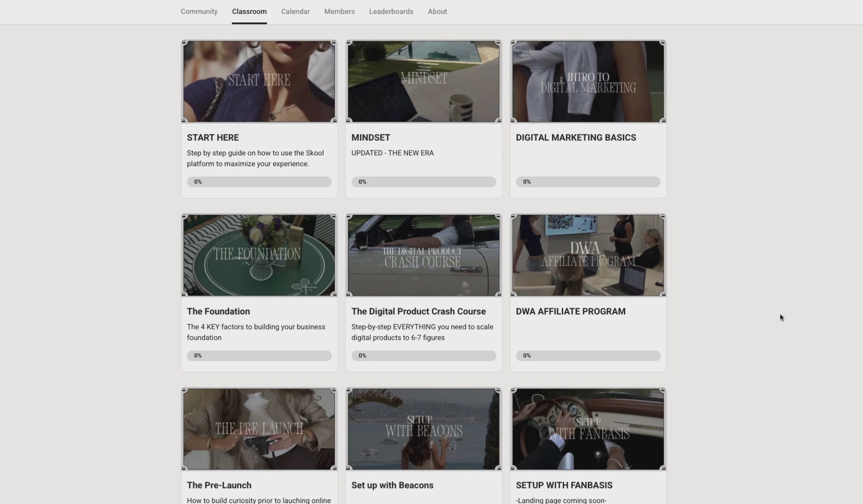863x504 pixels.
Task: Open the START HERE course thumbnail image
Action: [x=259, y=82]
